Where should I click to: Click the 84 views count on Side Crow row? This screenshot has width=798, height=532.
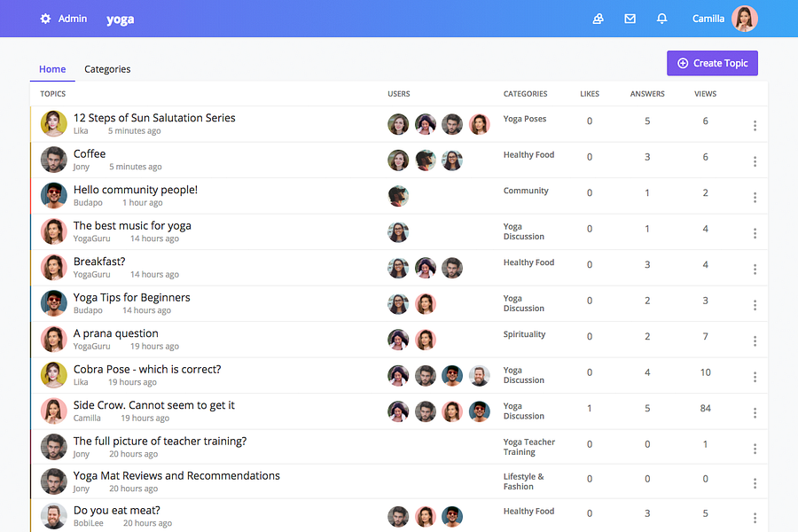706,408
